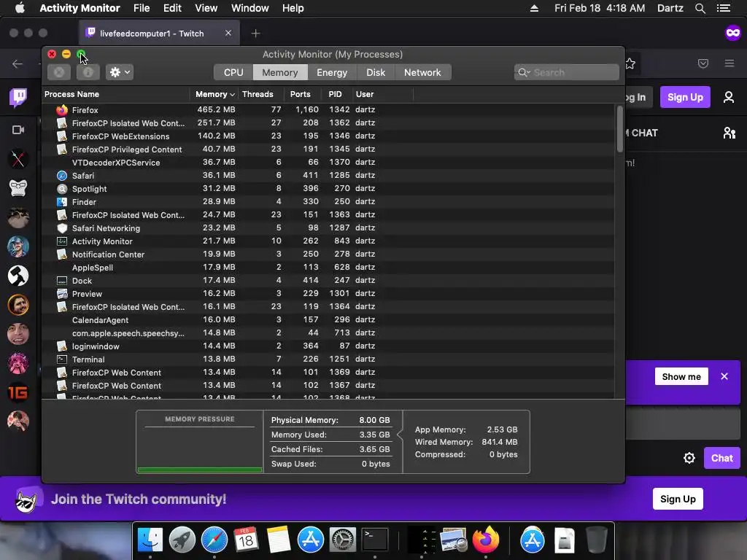The width and height of the screenshot is (747, 560).
Task: Select the Safari process icon
Action: pyautogui.click(x=62, y=176)
